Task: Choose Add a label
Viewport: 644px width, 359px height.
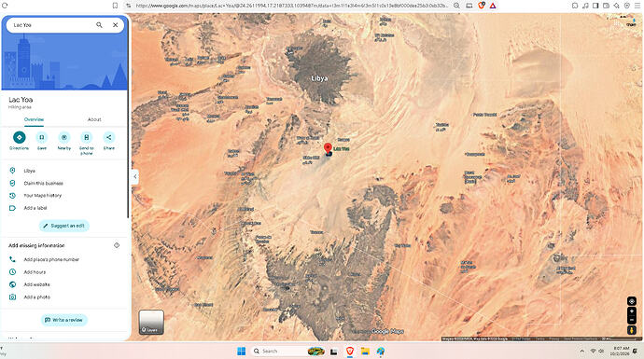Action: 65,208
